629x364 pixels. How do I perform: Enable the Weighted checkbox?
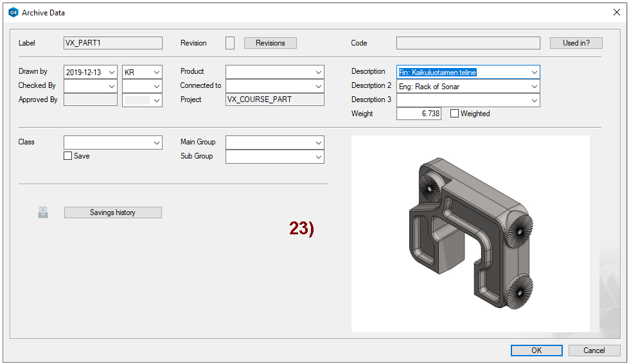(x=455, y=114)
